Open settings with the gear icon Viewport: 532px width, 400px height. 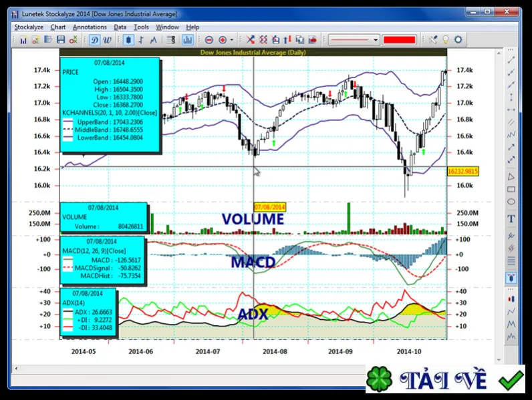[458, 40]
